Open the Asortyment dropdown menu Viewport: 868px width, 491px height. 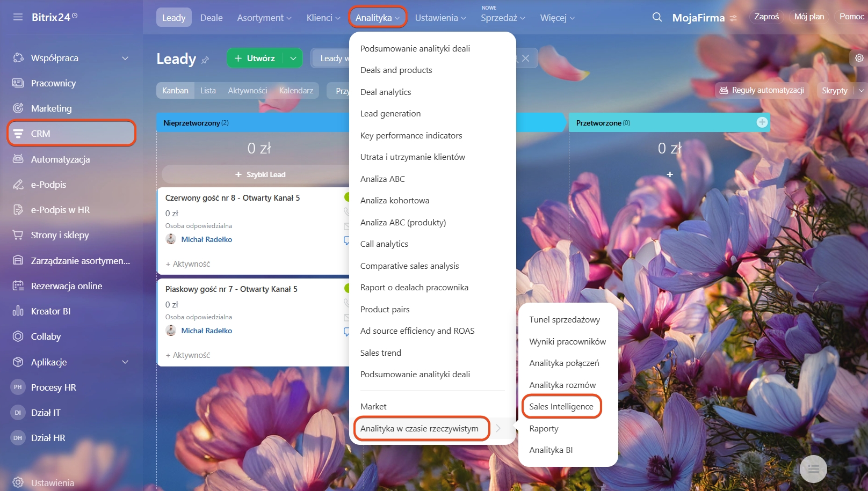click(x=264, y=18)
